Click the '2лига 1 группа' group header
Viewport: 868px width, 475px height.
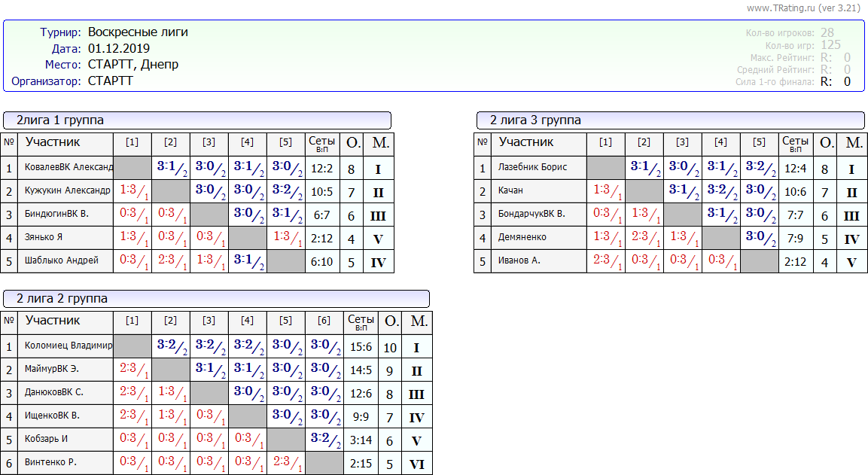(x=196, y=120)
